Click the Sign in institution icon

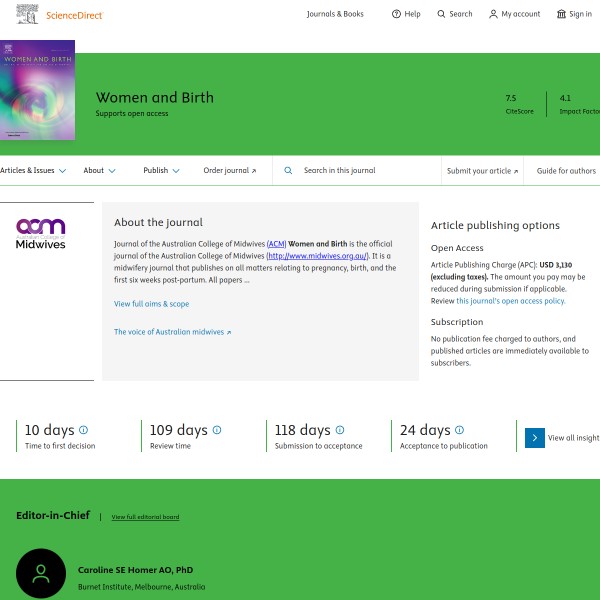(x=561, y=14)
